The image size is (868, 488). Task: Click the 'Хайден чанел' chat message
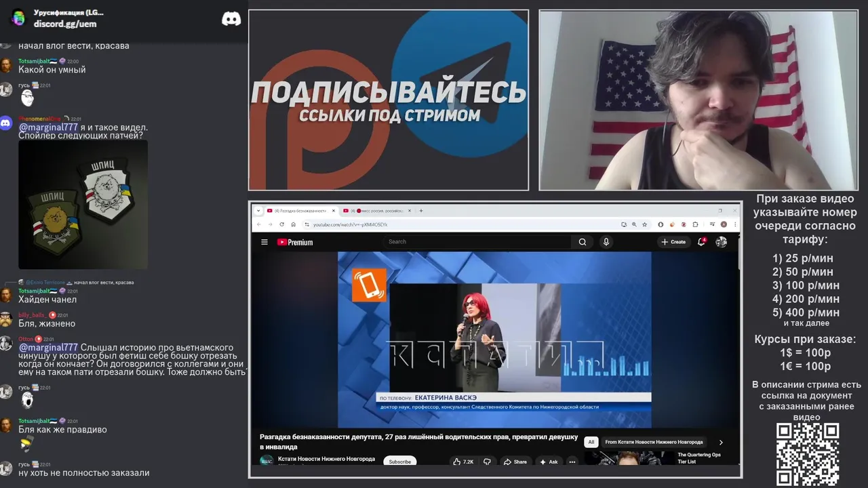click(47, 300)
